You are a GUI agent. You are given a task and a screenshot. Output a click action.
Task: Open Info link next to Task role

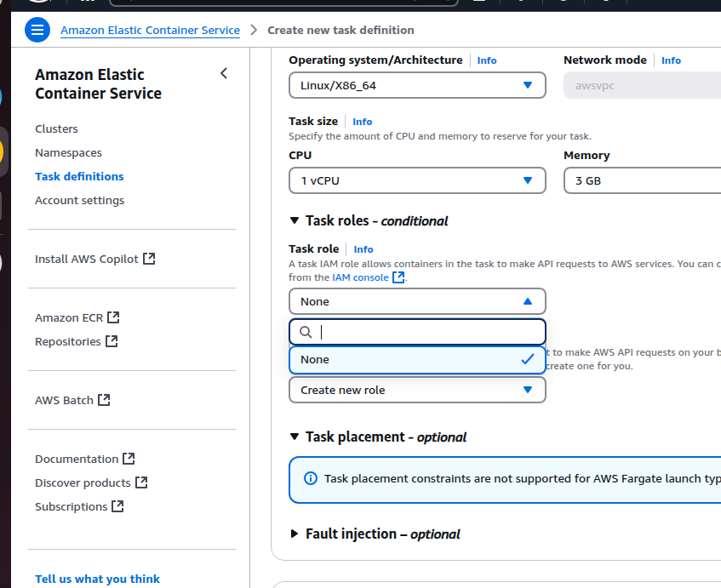point(363,249)
